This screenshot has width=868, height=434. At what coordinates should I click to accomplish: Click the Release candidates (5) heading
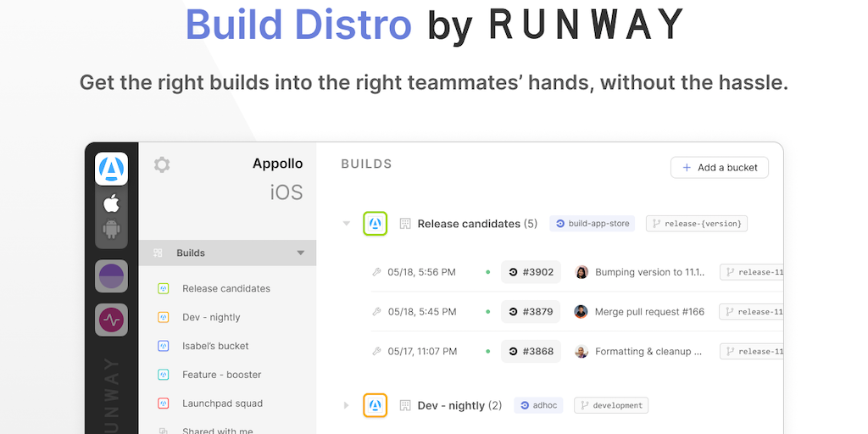pyautogui.click(x=478, y=224)
